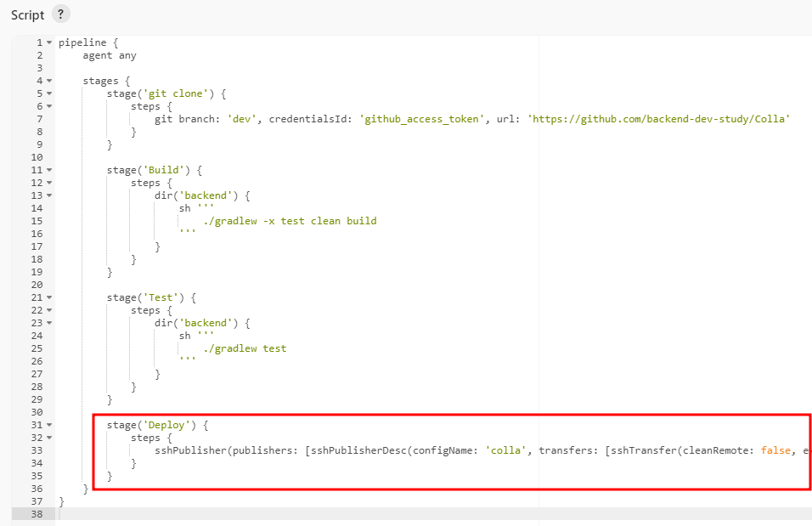Viewport: 812px width, 526px height.
Task: Click the closing brace on line 37
Action: (62, 501)
